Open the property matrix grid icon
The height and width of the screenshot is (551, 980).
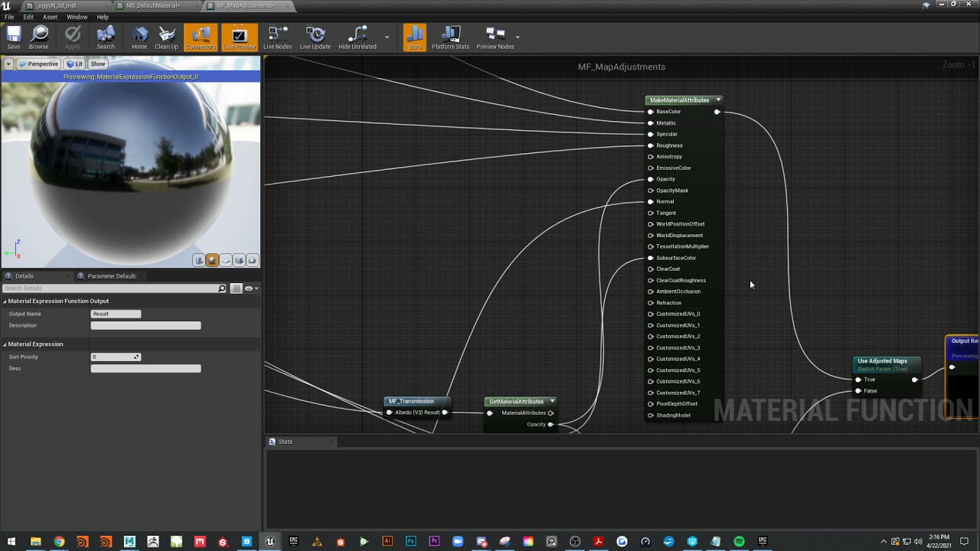[x=236, y=289]
